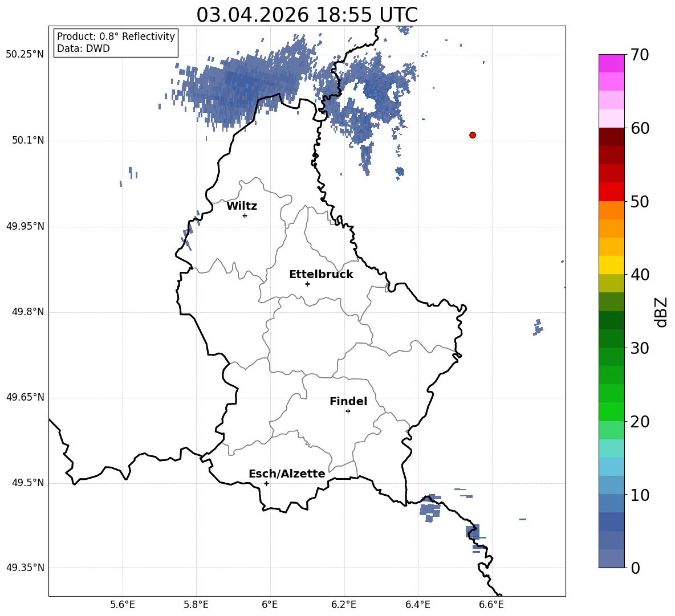Screen dimensions: 675x616
Task: Click the Wiltz label text
Action: point(242,206)
